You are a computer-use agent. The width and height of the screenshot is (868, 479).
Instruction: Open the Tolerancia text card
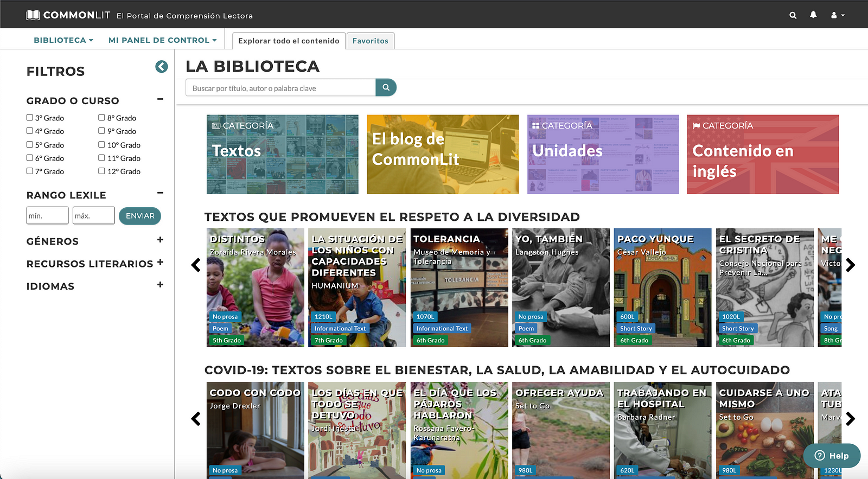tap(459, 288)
